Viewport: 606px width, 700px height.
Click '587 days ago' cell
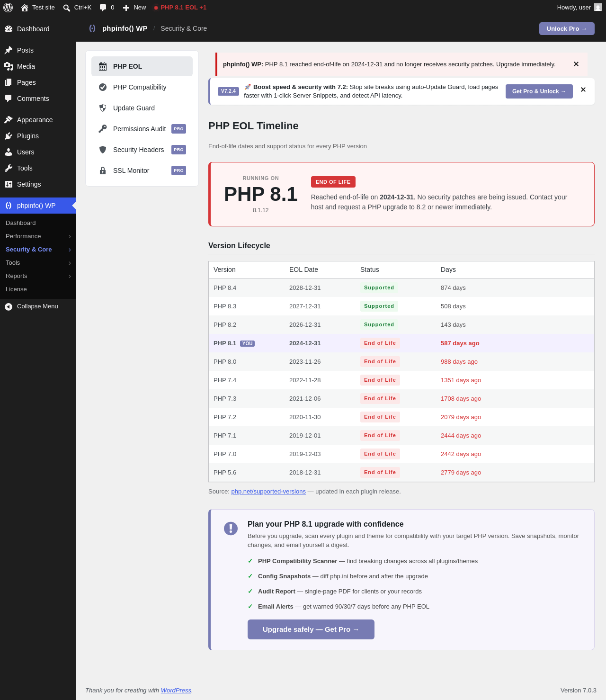tap(460, 343)
